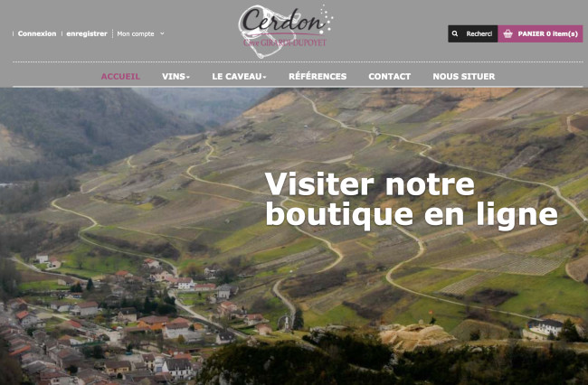
Task: Open the CONTACT page
Action: point(389,77)
